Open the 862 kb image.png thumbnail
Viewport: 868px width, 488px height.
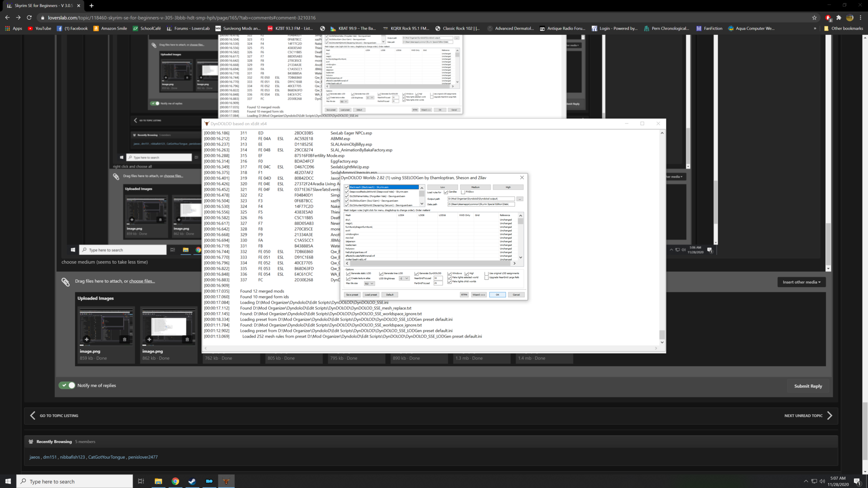pos(169,327)
